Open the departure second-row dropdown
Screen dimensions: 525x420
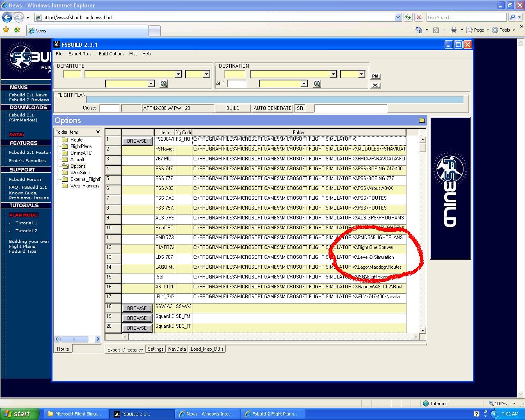click(151, 84)
